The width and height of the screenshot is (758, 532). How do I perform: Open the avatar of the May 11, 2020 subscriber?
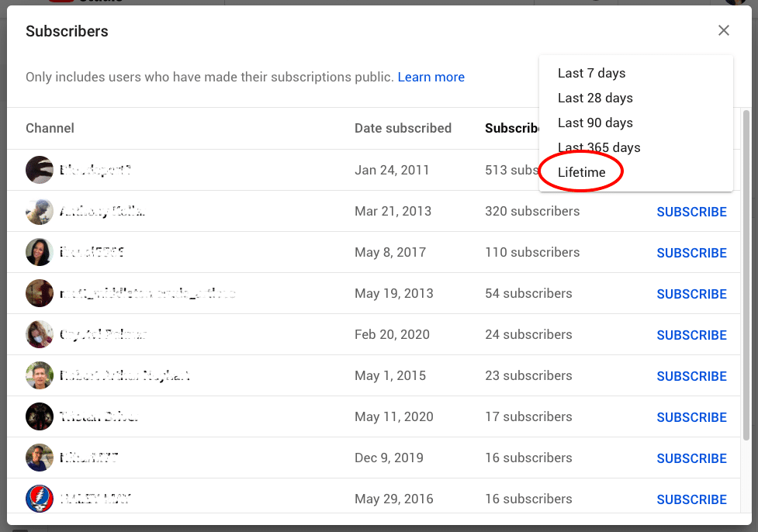coord(40,416)
